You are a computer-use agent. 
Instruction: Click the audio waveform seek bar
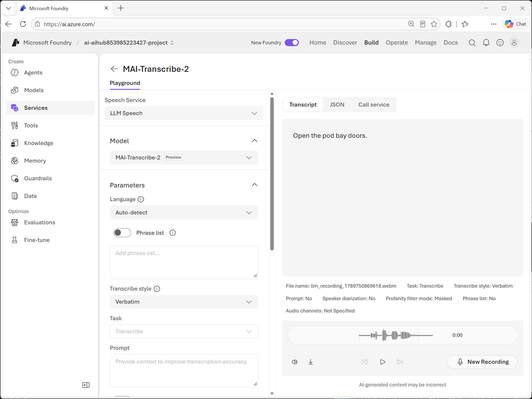396,335
